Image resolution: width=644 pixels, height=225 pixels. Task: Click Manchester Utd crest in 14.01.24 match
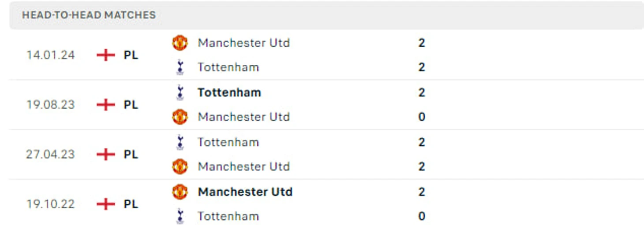click(180, 43)
